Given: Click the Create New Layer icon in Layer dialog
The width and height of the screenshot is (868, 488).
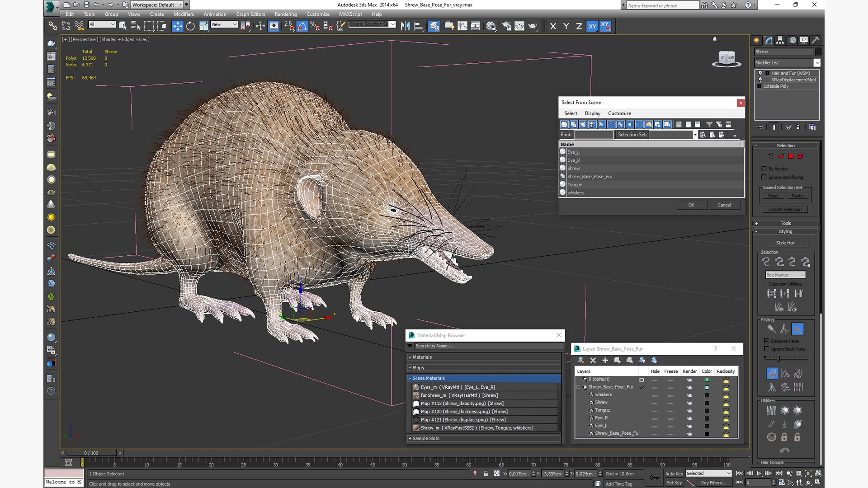Looking at the screenshot, I should [581, 360].
